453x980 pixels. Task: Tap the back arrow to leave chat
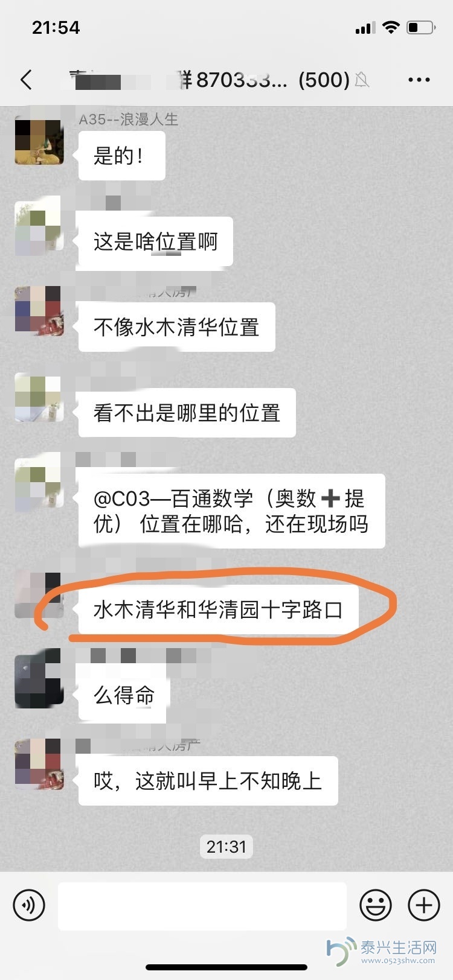(26, 80)
